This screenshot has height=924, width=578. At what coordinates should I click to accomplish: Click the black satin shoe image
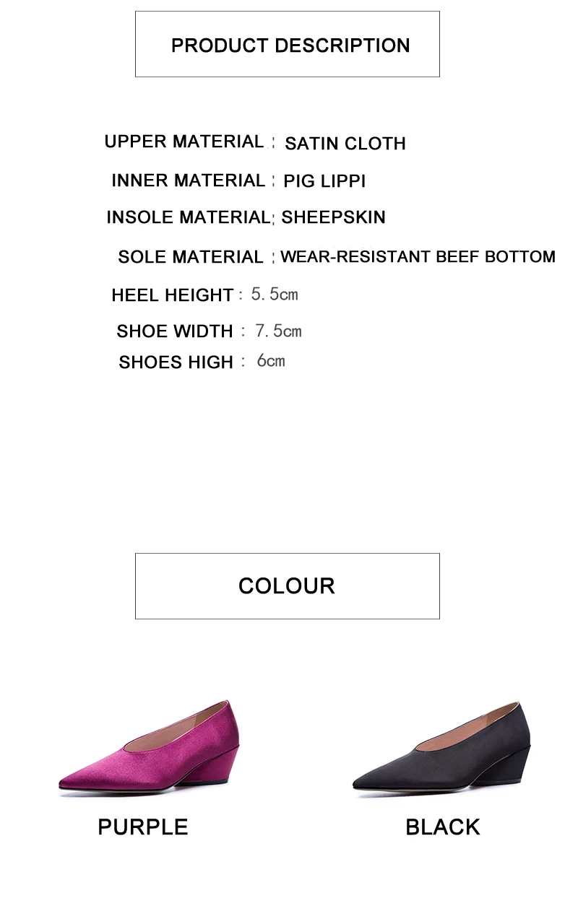(441, 747)
